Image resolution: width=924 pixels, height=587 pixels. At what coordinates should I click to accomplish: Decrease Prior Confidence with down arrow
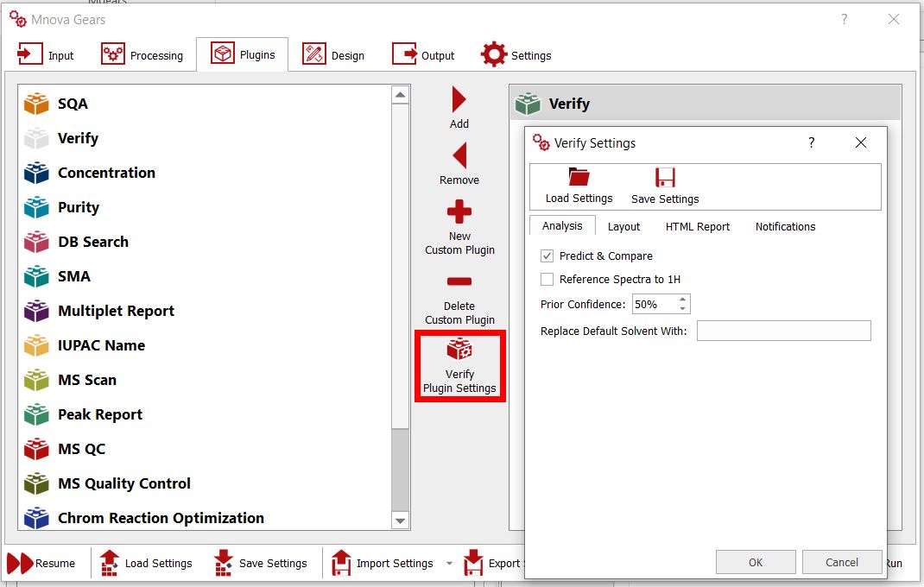[682, 309]
